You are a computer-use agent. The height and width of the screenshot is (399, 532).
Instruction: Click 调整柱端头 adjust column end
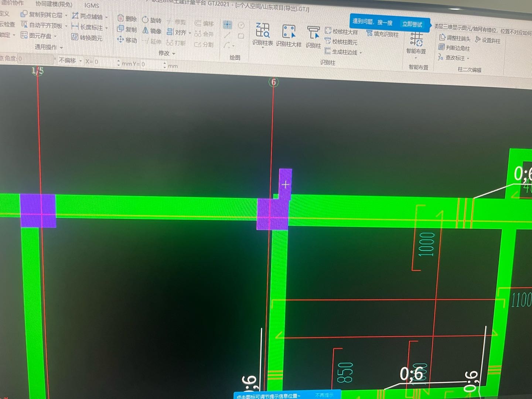click(x=455, y=38)
